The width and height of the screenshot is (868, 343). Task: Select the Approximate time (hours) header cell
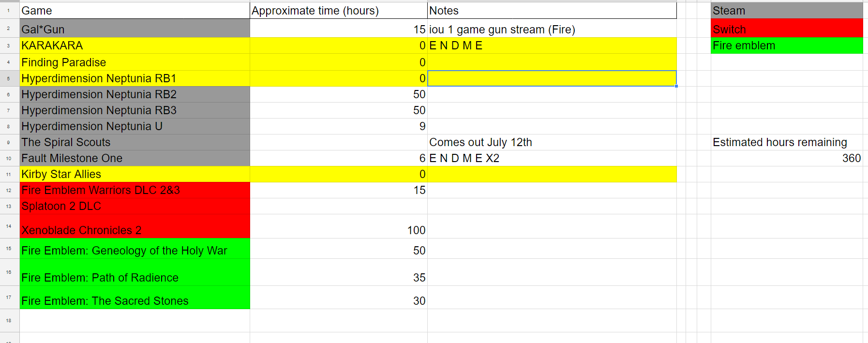point(339,11)
